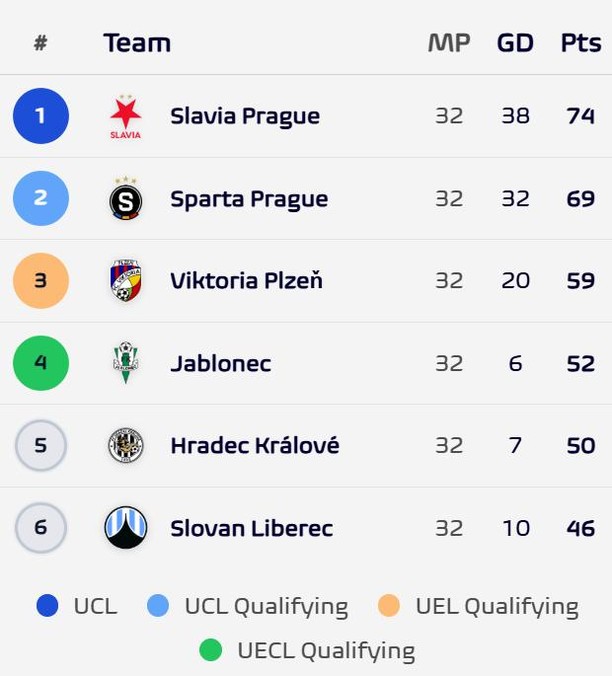Open the Sparta Prague team name link
This screenshot has height=676, width=612.
249,199
